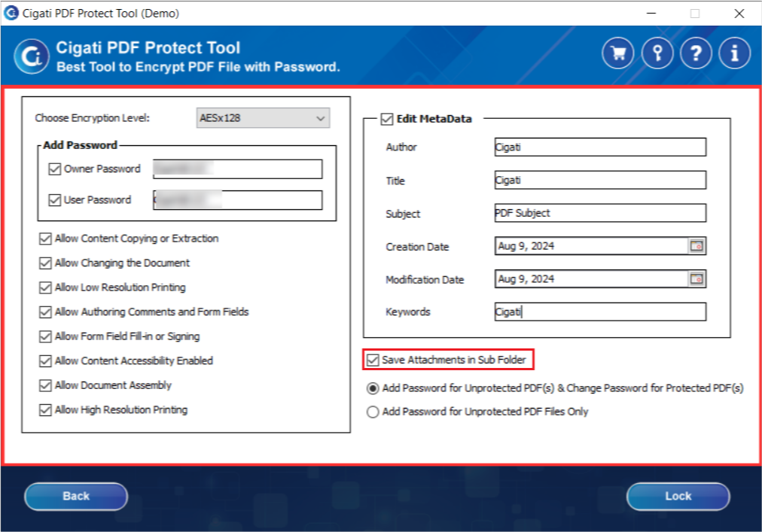762x532 pixels.
Task: Toggle Allow Content Copying or Extraction
Action: point(45,239)
